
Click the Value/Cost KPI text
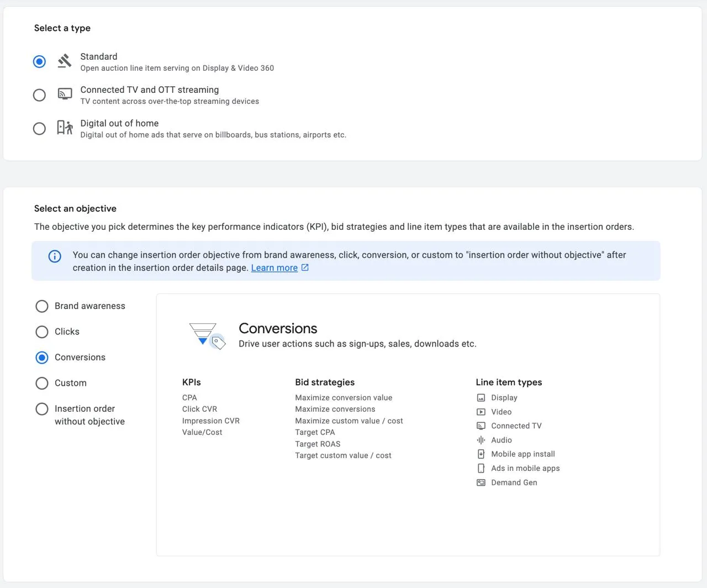pos(202,433)
